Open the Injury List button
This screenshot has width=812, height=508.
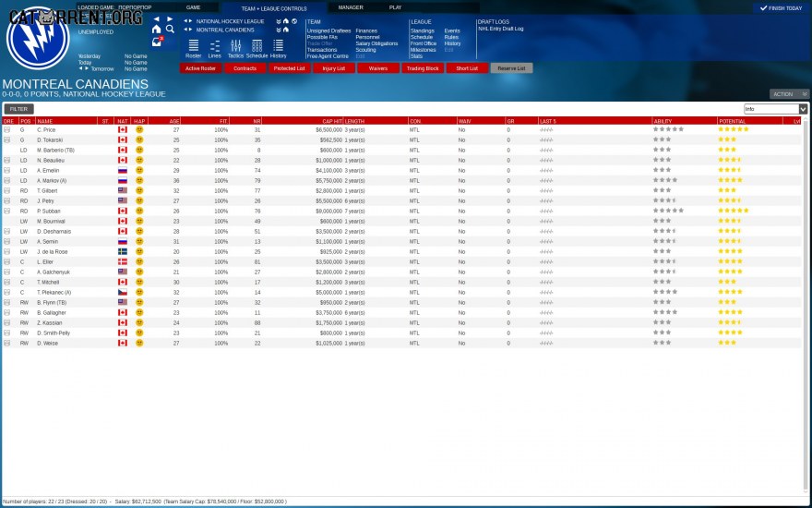click(x=333, y=68)
